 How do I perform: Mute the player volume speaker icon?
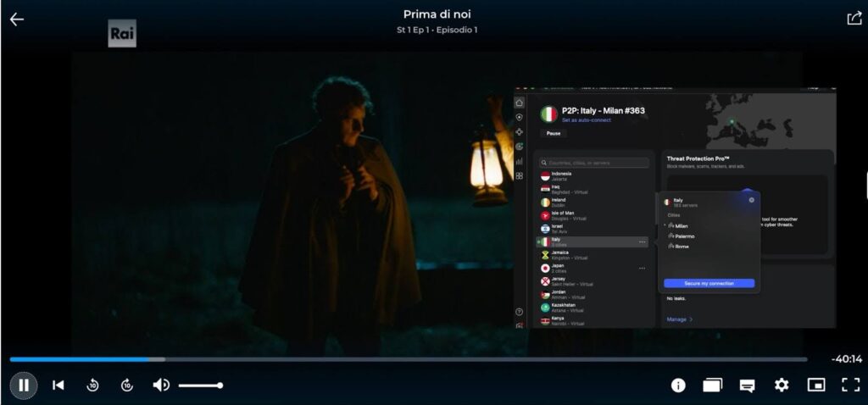[161, 385]
